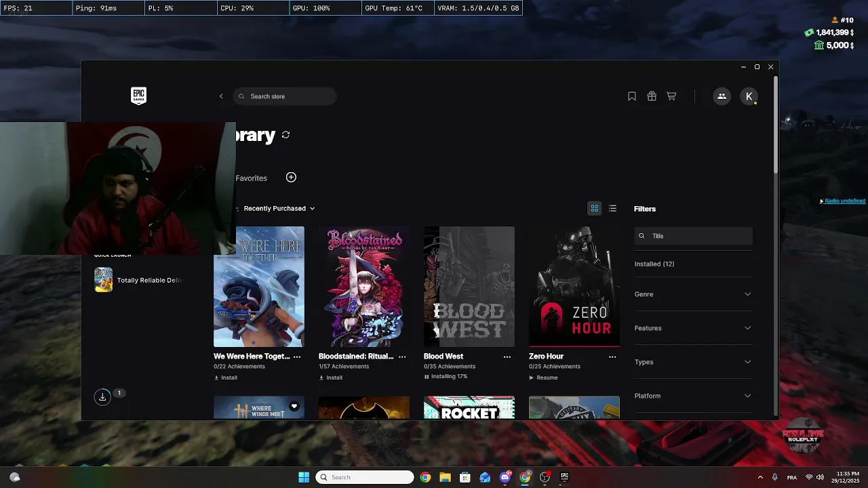The width and height of the screenshot is (868, 488).
Task: Click 0/22 Achievements under We Were Here
Action: [x=239, y=367]
